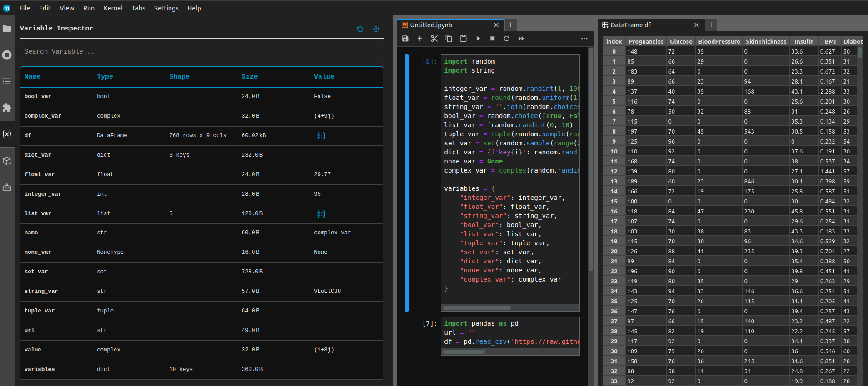Add a new tab next to DataFrame df

(x=711, y=25)
